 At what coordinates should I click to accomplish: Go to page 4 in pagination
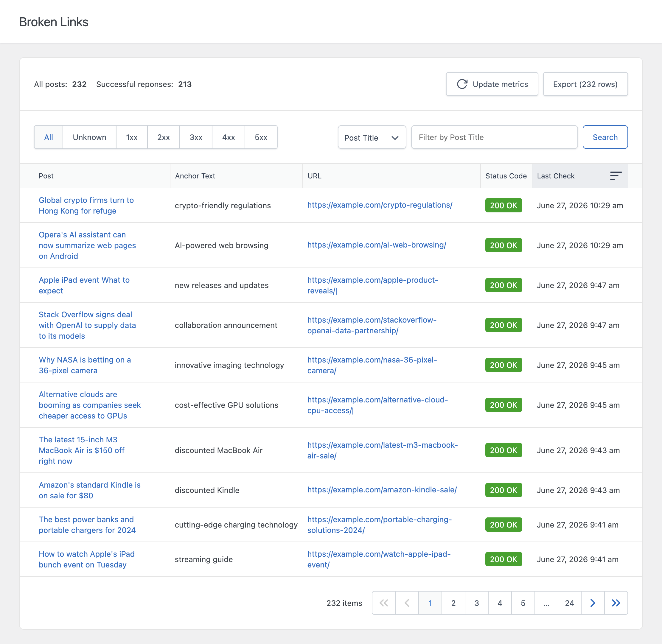500,603
